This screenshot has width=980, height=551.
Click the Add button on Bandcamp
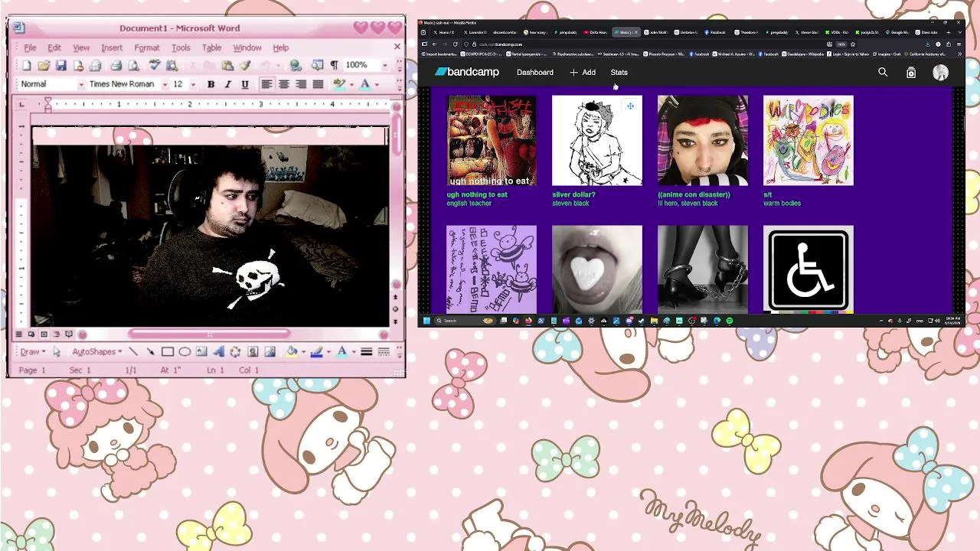(x=583, y=73)
